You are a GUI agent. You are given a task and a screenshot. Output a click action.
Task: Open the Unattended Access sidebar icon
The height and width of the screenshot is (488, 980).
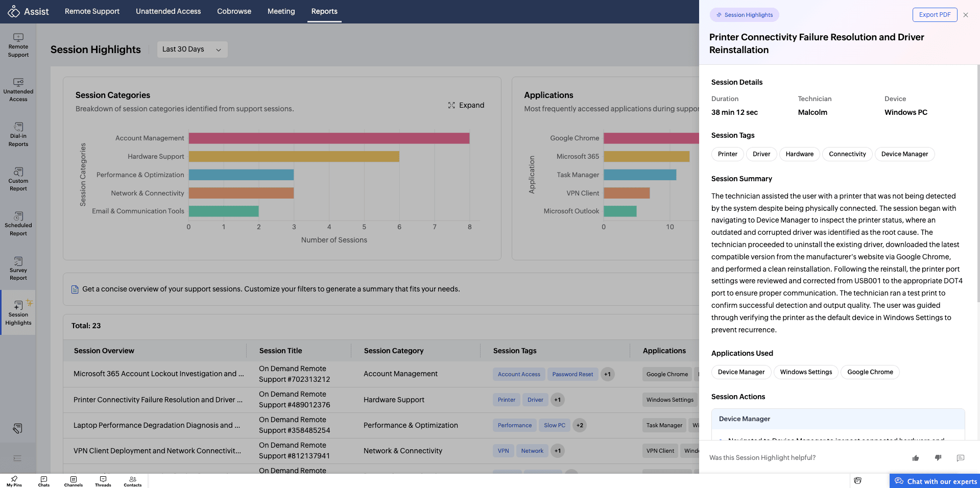18,90
